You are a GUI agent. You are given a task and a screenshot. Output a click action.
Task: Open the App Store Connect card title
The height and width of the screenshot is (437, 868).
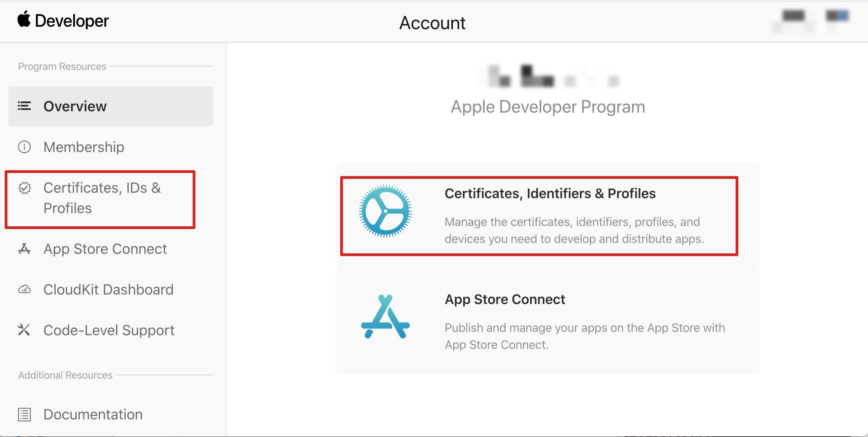pos(505,299)
